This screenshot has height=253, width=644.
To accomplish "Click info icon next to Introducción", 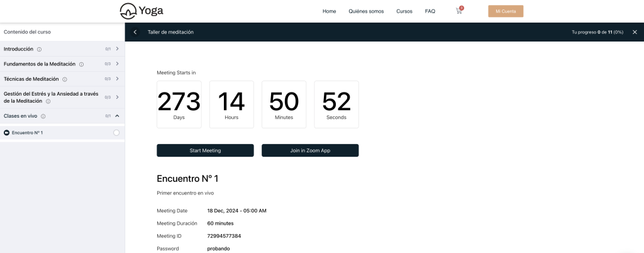I will [x=39, y=49].
